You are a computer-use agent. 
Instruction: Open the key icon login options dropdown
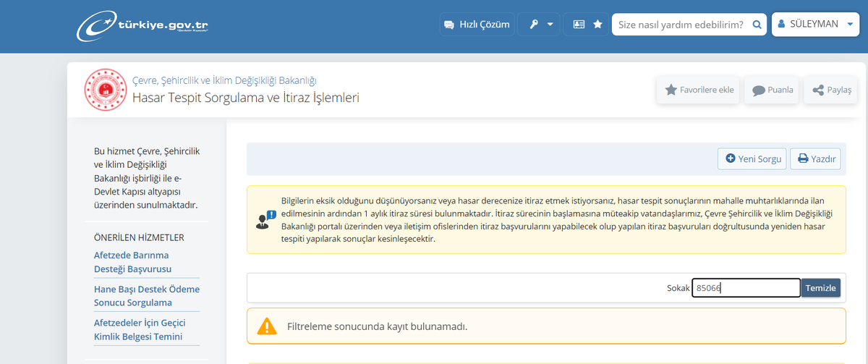[539, 24]
